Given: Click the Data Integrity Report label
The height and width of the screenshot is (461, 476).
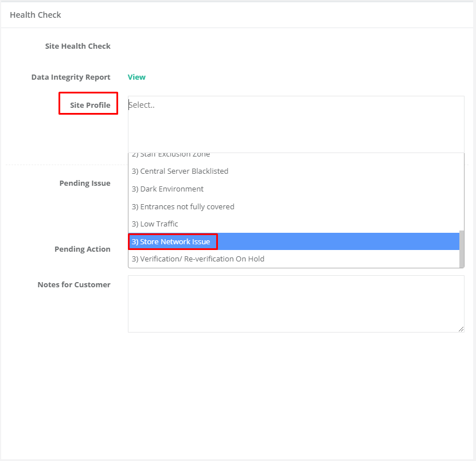Looking at the screenshot, I should tap(71, 77).
